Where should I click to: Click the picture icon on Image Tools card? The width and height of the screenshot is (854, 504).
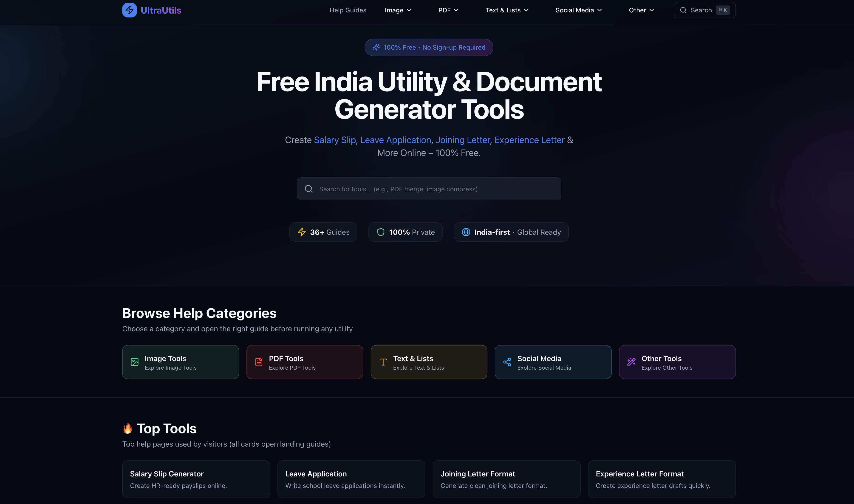point(134,362)
